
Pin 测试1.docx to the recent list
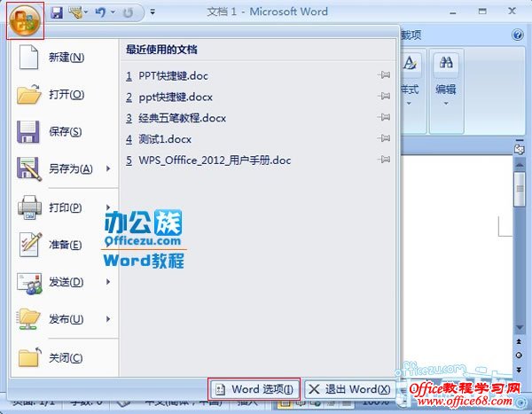pos(384,138)
